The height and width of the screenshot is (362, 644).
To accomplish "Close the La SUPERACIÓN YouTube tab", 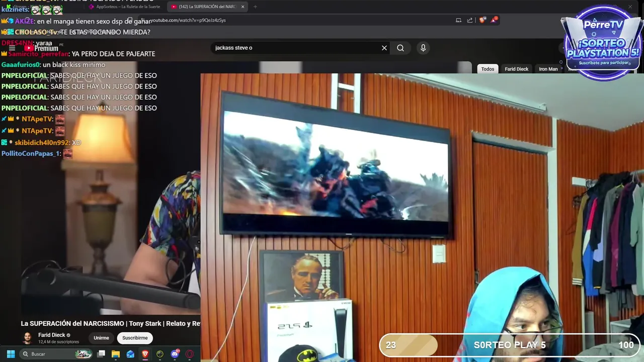I will 243,7.
